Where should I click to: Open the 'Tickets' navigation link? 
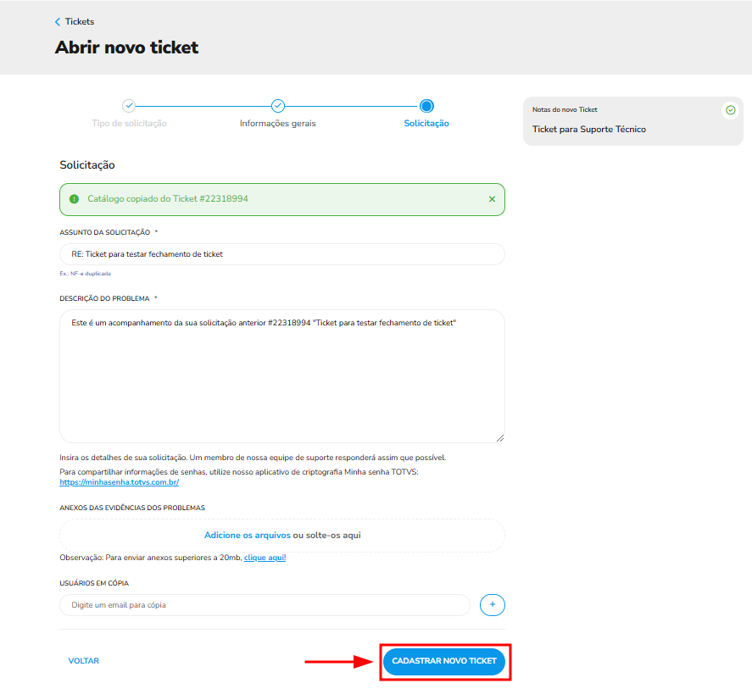point(78,21)
